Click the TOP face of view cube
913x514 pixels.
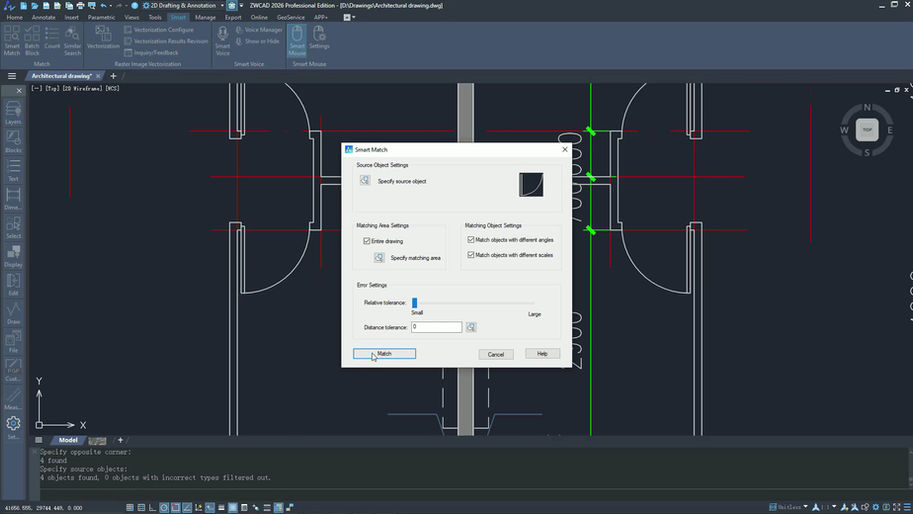point(867,130)
